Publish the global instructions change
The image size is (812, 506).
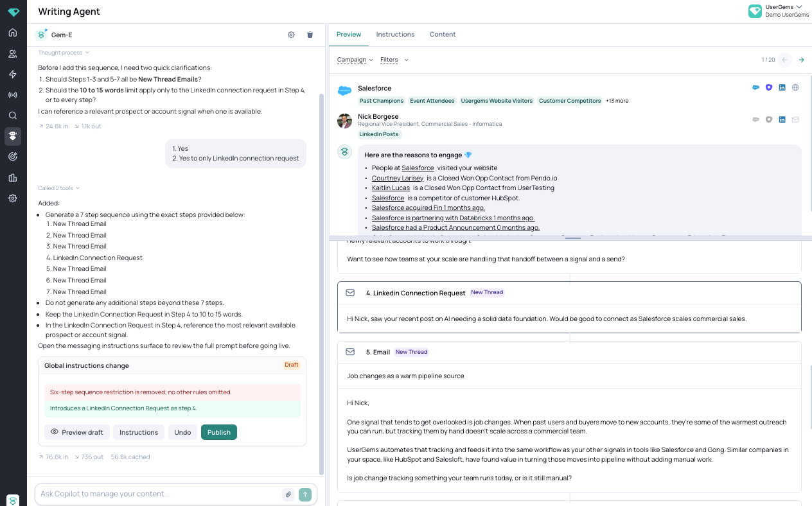point(219,432)
